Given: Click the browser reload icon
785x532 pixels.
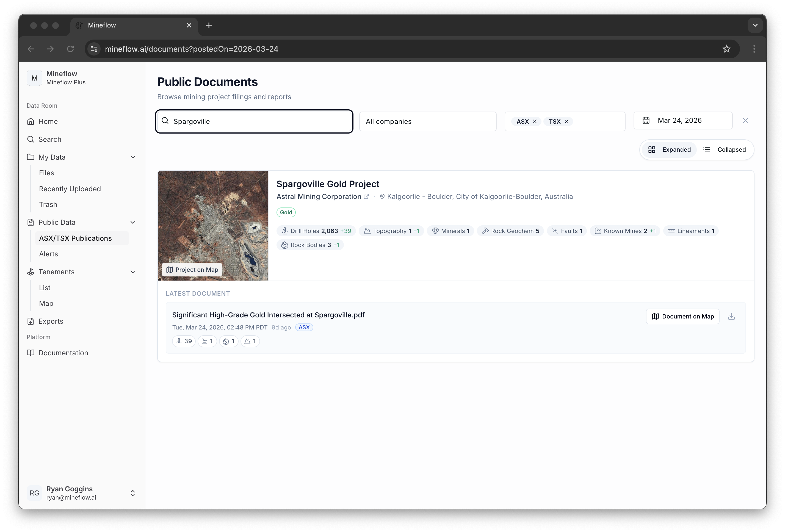Looking at the screenshot, I should point(70,49).
